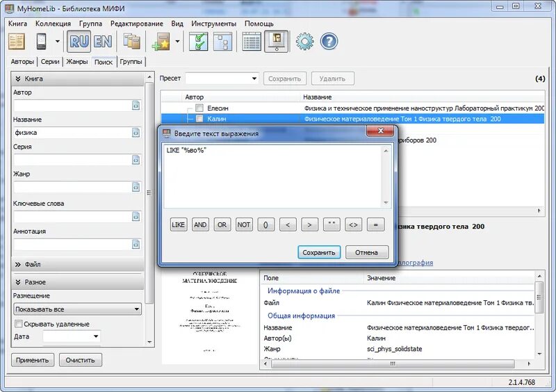Open the Инструменты menu
The image size is (556, 392).
point(213,24)
